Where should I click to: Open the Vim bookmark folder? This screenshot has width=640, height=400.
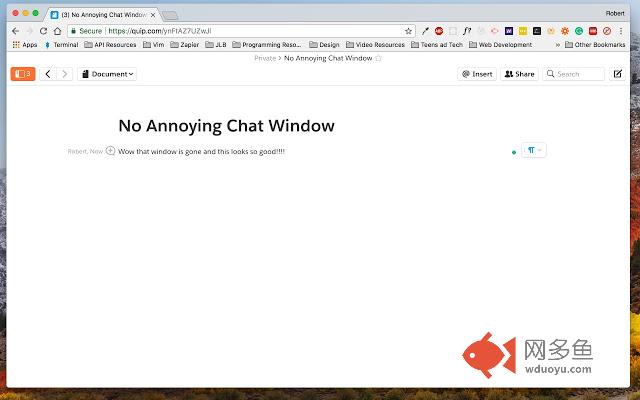coord(153,45)
